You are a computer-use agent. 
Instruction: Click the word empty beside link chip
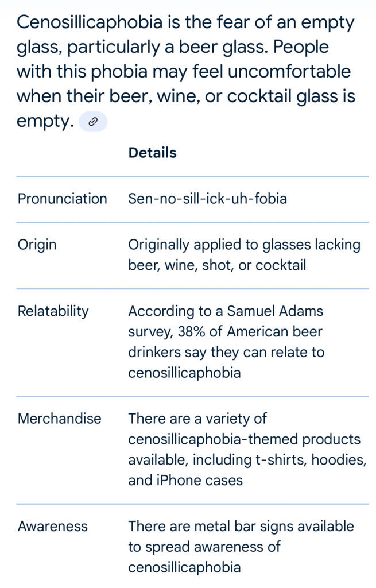point(45,122)
